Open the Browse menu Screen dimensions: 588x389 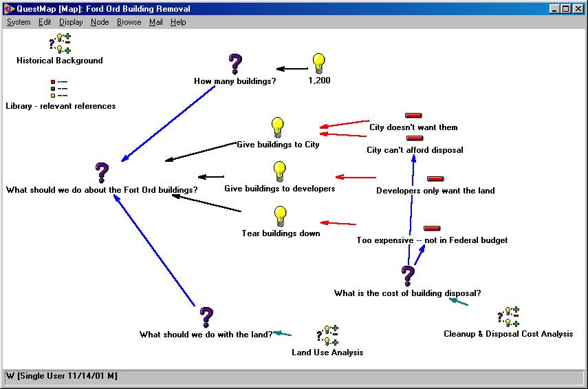(129, 22)
